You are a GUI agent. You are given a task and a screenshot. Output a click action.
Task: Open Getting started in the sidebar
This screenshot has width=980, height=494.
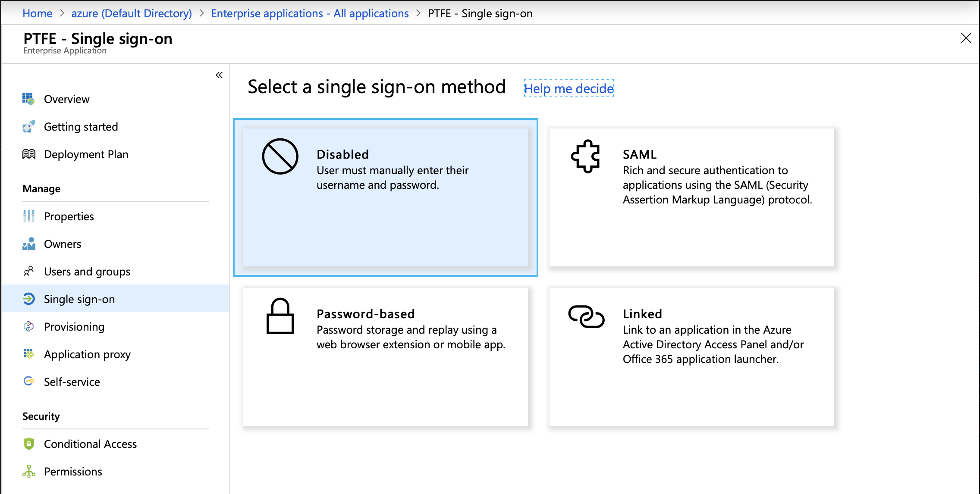[x=115, y=127]
